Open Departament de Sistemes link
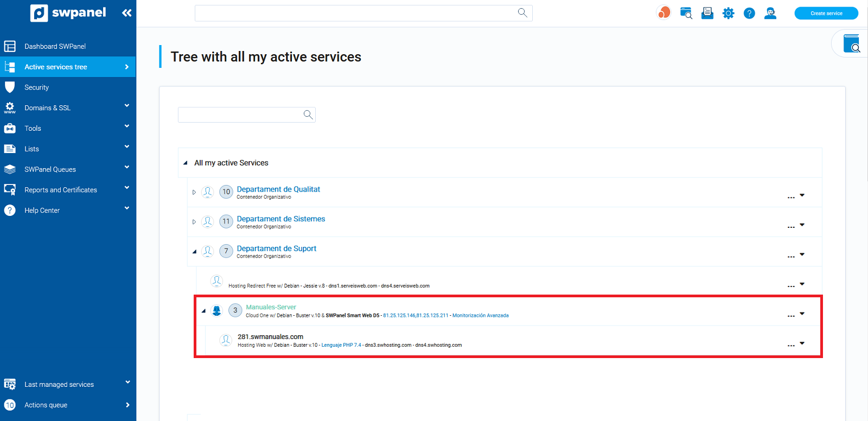This screenshot has width=868, height=421. (x=281, y=219)
